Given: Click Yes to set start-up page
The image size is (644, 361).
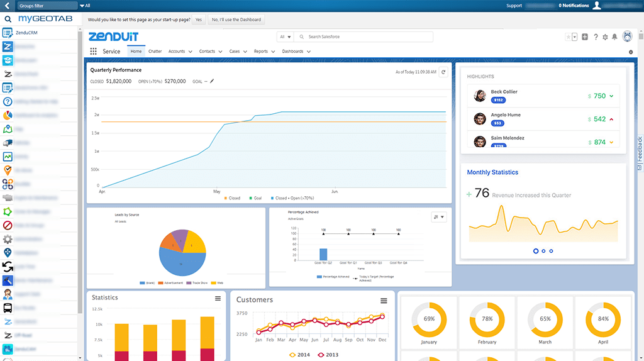Looking at the screenshot, I should pyautogui.click(x=199, y=19).
